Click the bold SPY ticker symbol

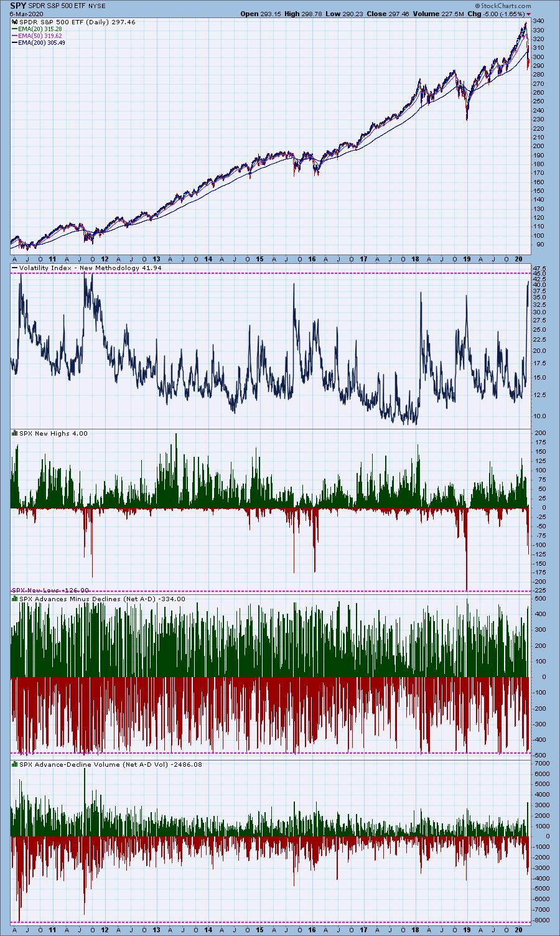click(17, 5)
